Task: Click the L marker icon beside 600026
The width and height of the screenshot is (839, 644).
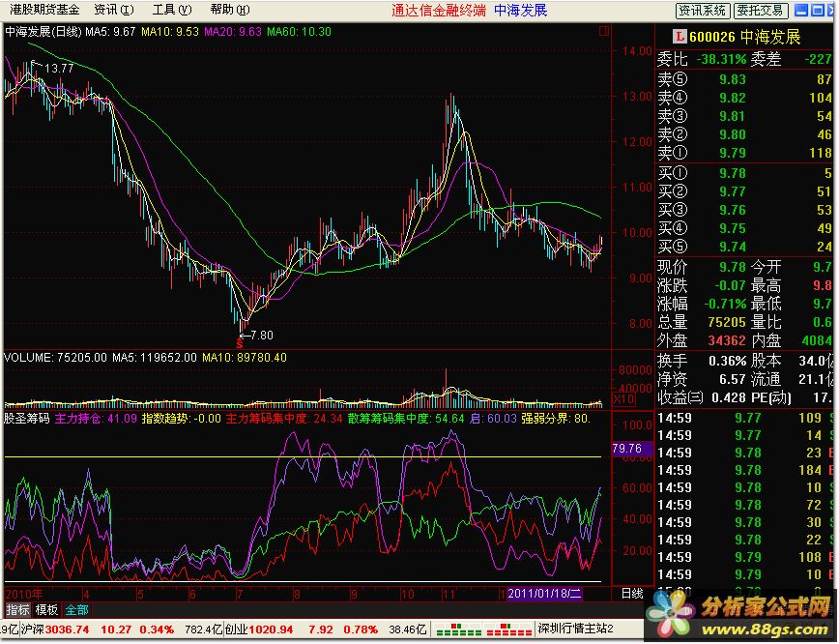Action: (680, 37)
